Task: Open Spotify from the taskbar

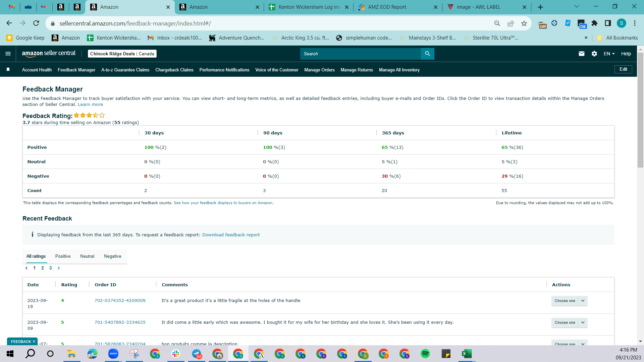Action: click(425, 354)
